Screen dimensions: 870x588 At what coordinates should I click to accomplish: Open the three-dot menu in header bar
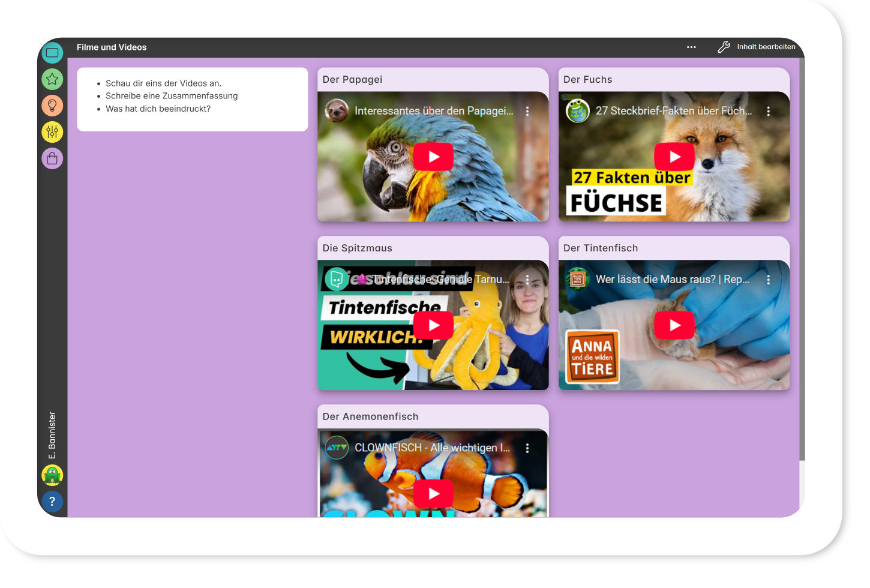point(691,47)
